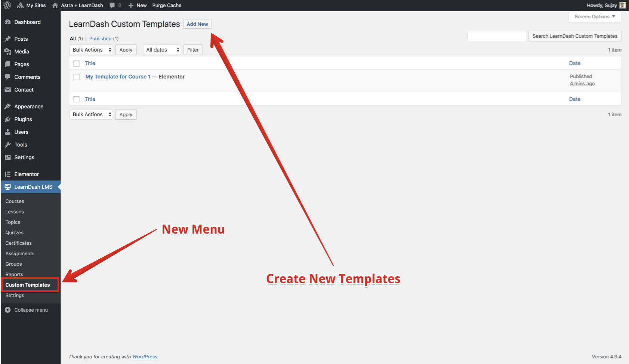Open the user avatar next to Howdy, Sujay

click(x=623, y=5)
